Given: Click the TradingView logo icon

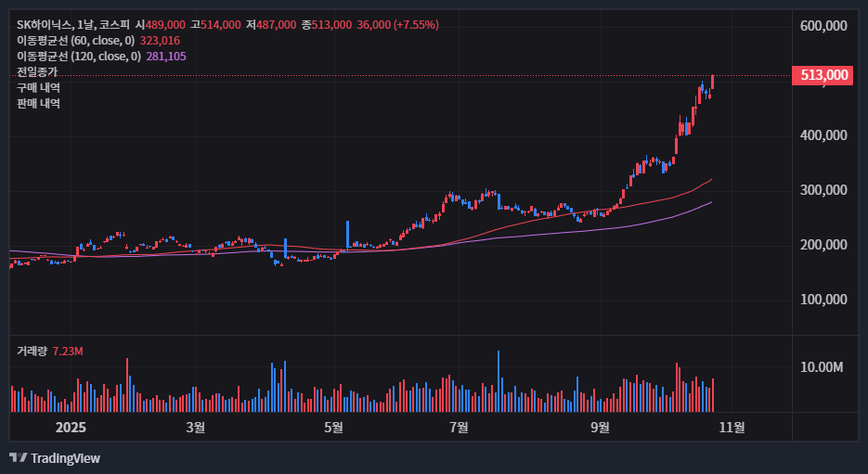Looking at the screenshot, I should coord(18,457).
